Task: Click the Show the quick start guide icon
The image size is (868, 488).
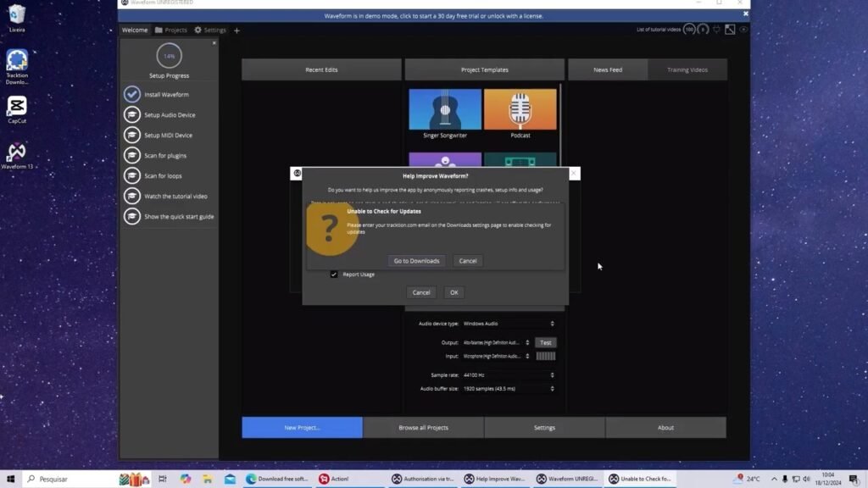Action: (131, 216)
